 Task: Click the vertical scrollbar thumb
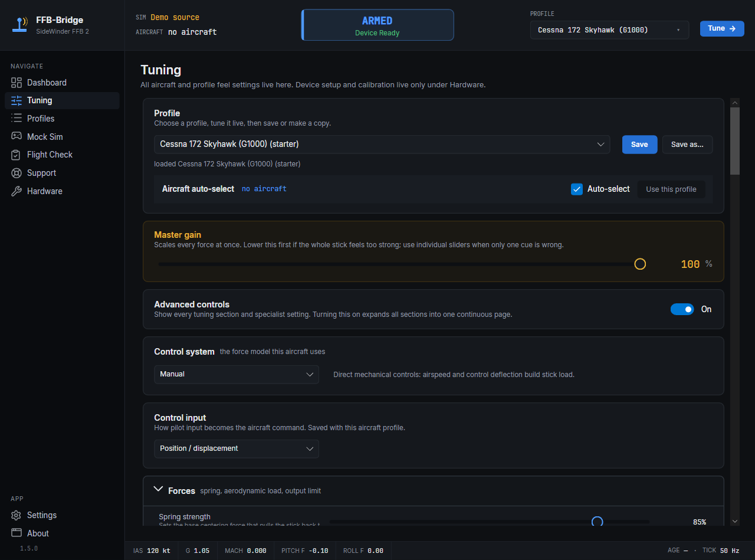(x=734, y=141)
